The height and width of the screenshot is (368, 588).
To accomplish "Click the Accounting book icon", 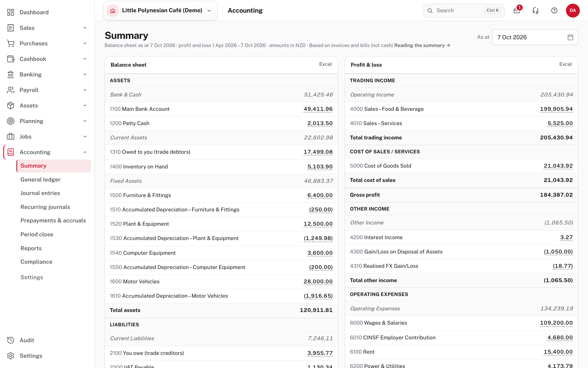I will click(x=10, y=152).
